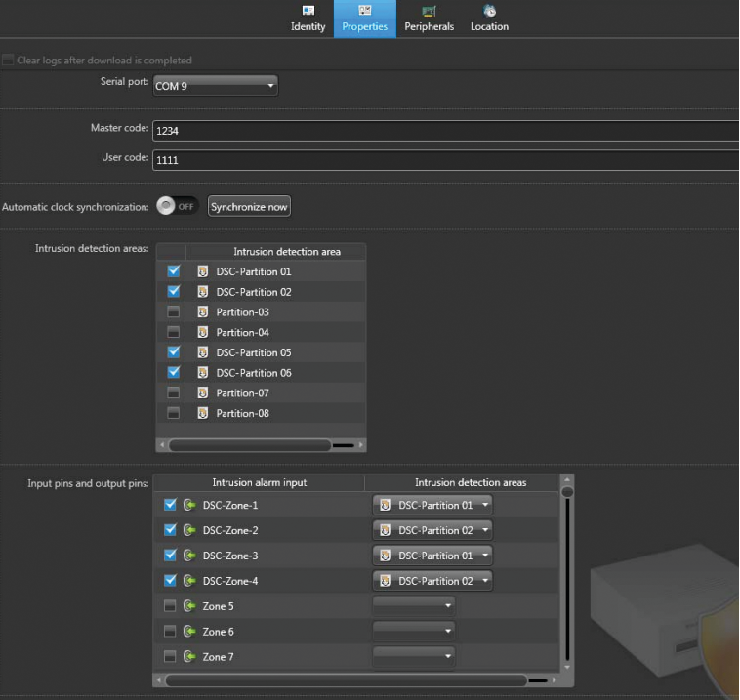Click the Peripherals tab icon
The width and height of the screenshot is (740, 700).
[x=429, y=11]
